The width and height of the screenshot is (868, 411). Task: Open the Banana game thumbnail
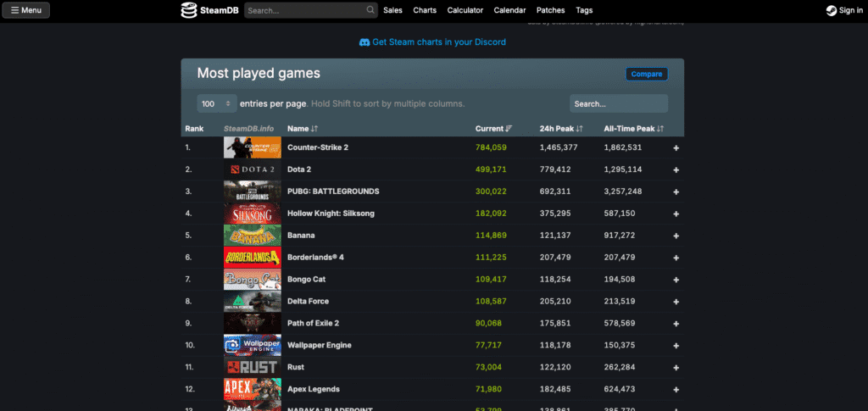pos(253,235)
